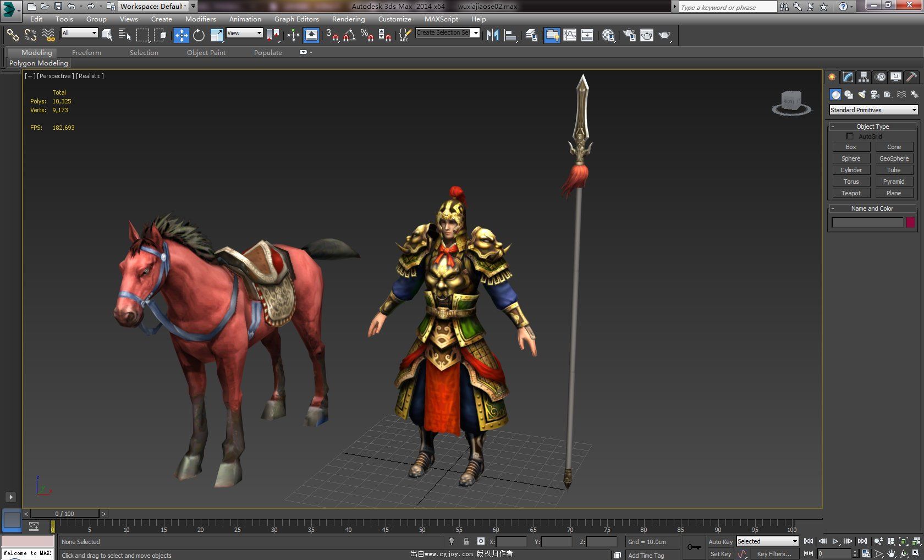Switch to the Object Paint ribbon tab
The image size is (924, 560).
[206, 52]
